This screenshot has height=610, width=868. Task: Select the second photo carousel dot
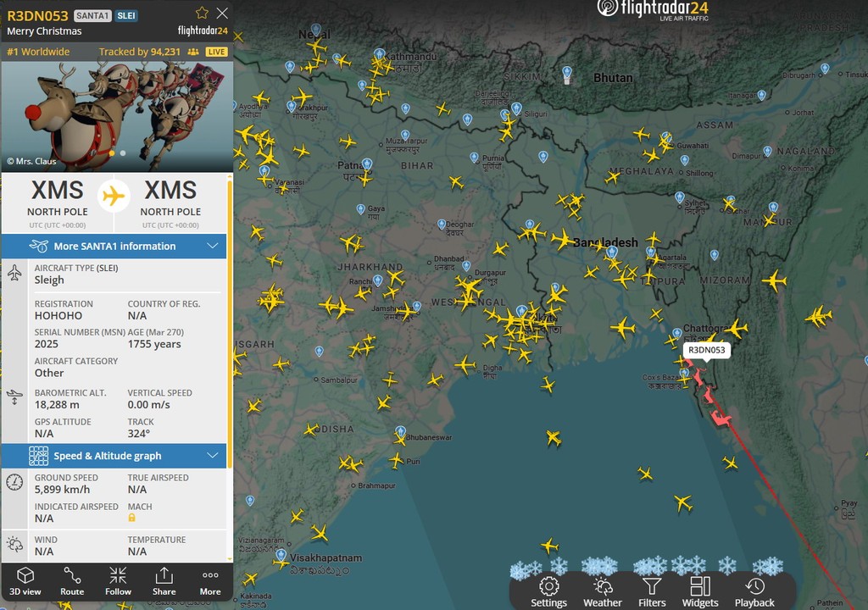click(x=123, y=153)
